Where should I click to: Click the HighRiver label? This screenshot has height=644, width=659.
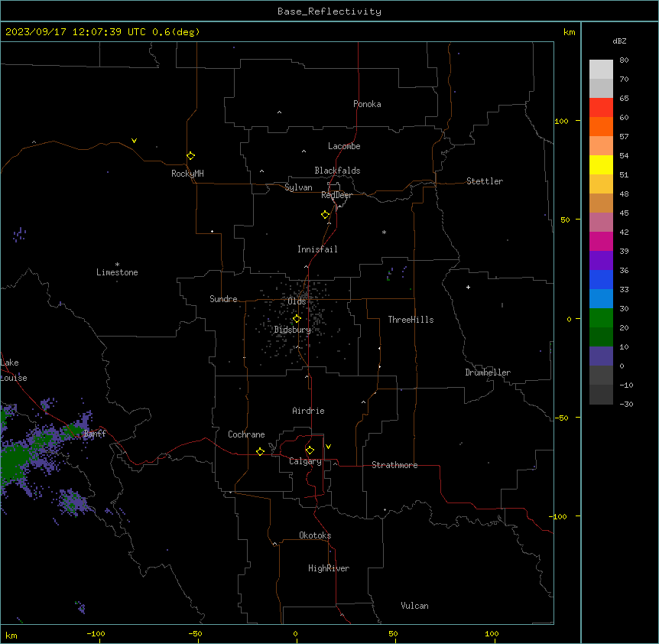coord(329,568)
